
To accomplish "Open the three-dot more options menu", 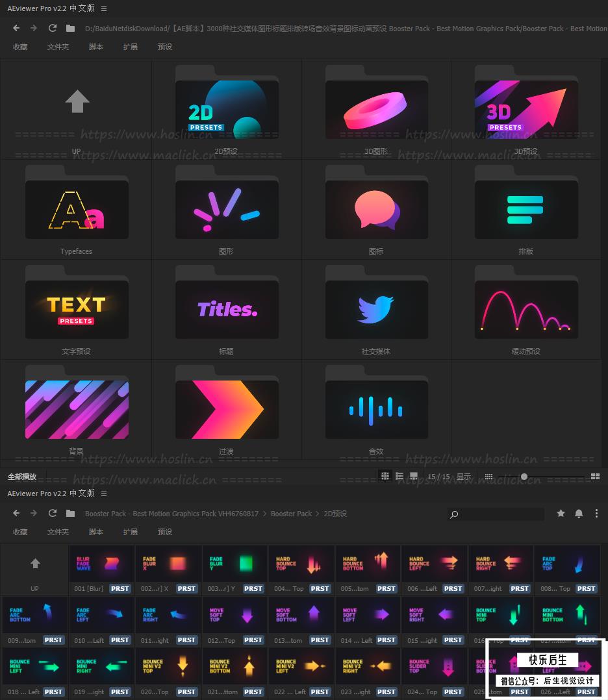I will tap(596, 514).
